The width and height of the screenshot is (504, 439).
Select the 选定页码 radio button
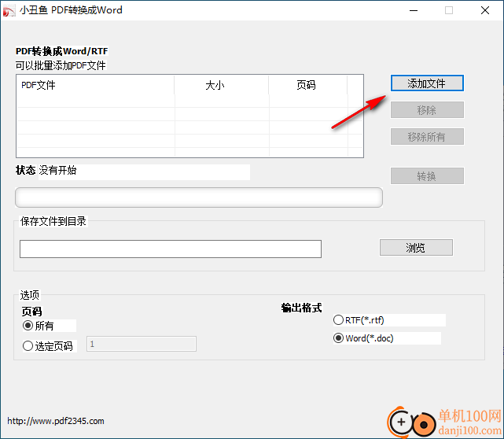pyautogui.click(x=28, y=346)
